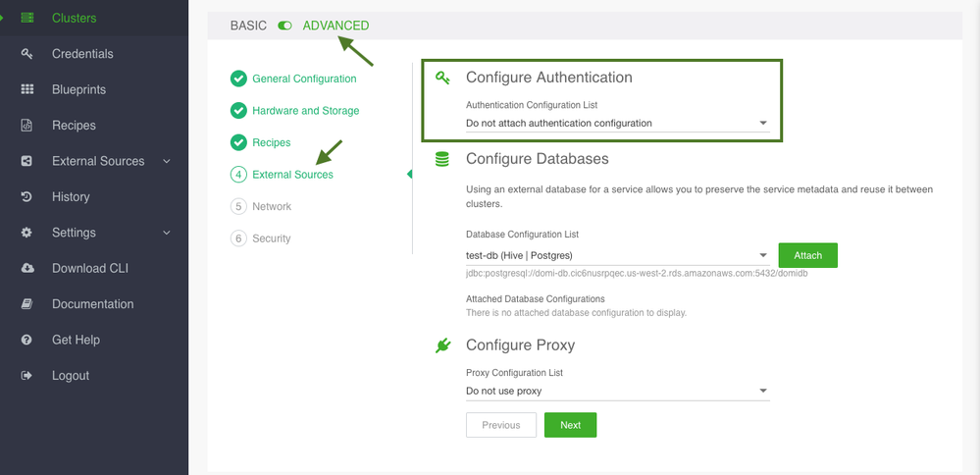Go to the Network wizard step

pyautogui.click(x=272, y=206)
